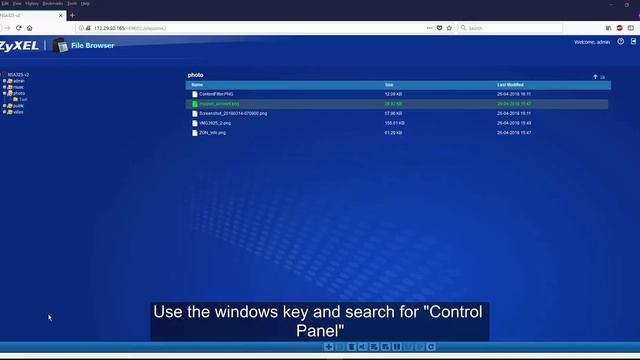Image resolution: width=640 pixels, height=360 pixels.
Task: Click the ZyXEL logo
Action: point(19,46)
